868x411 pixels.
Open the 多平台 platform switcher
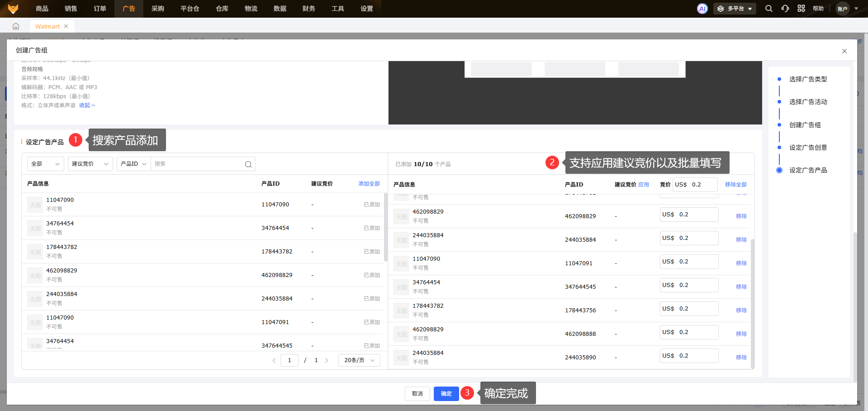735,9
